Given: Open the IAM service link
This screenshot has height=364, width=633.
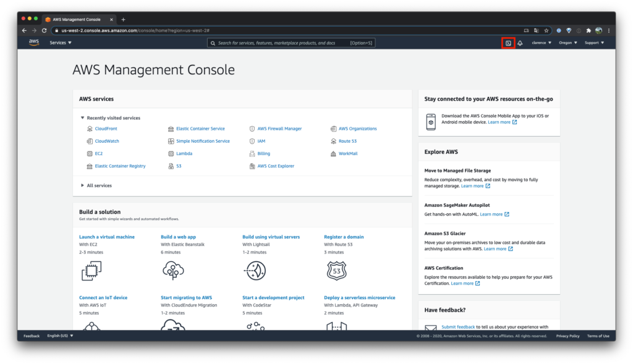Looking at the screenshot, I should 261,141.
